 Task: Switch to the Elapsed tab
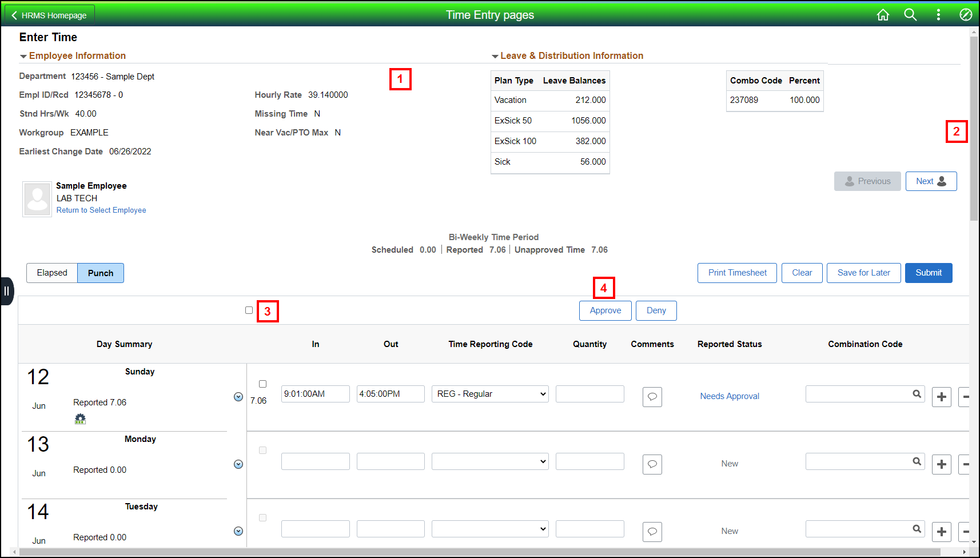click(52, 273)
